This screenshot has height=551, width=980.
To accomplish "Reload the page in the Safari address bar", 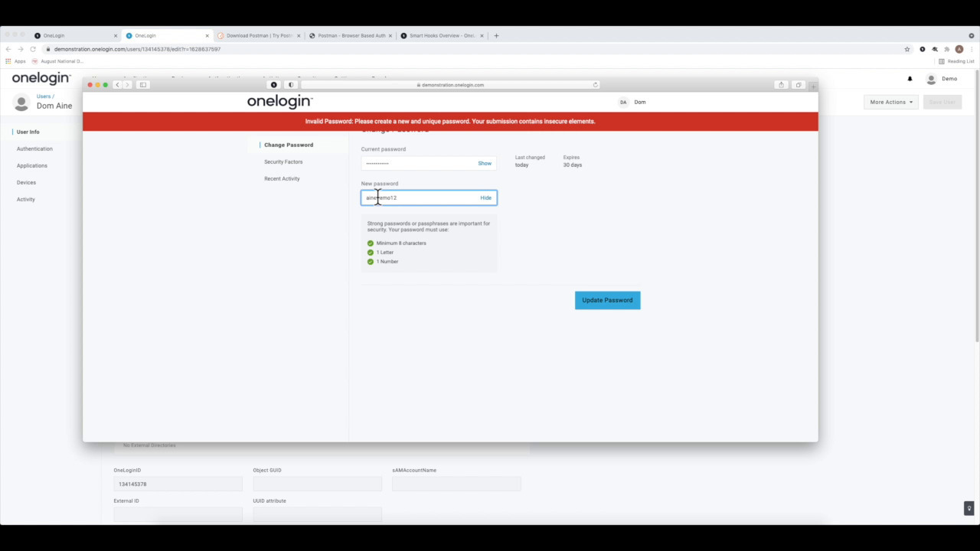I will (x=595, y=85).
